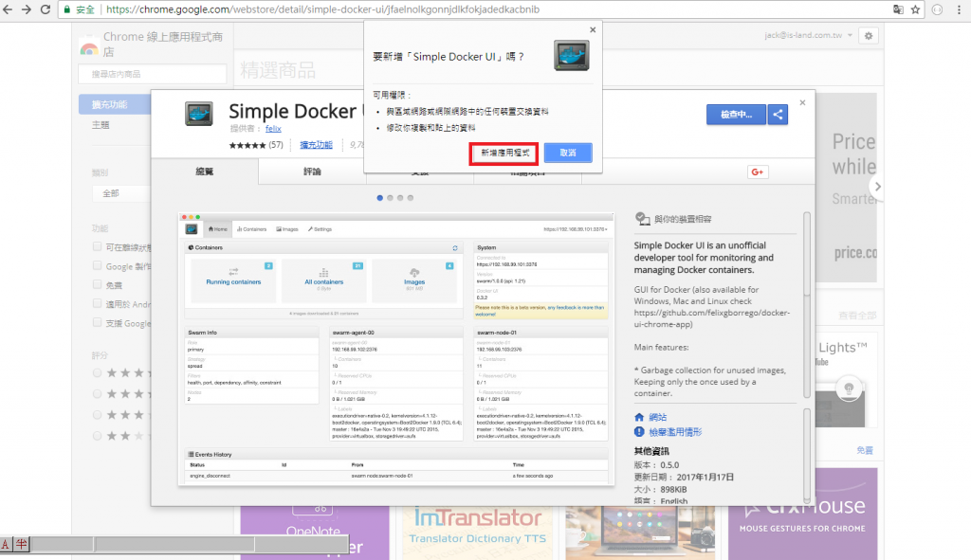
Task: Open site security info via the lock icon
Action: (x=67, y=9)
